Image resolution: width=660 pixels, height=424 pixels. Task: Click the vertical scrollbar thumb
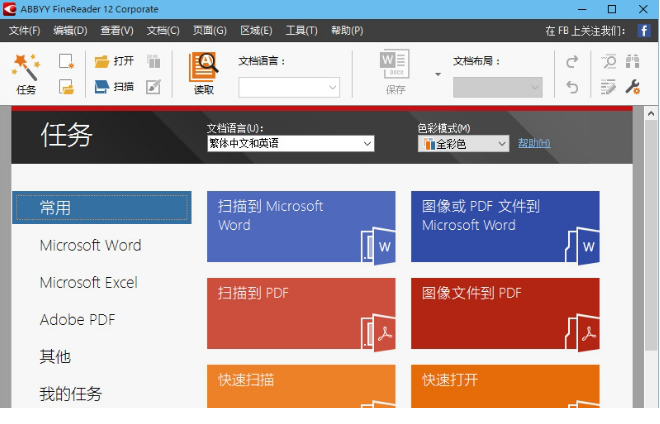click(651, 235)
